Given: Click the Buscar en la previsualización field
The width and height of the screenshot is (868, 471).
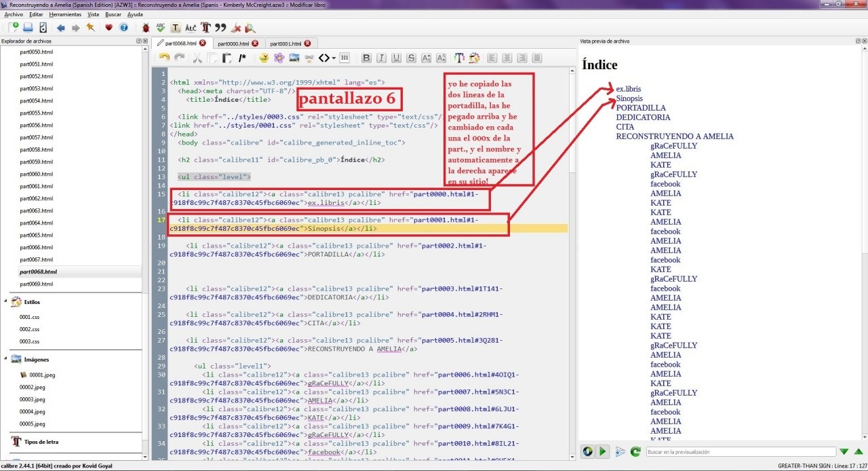Looking at the screenshot, I should coord(741,451).
